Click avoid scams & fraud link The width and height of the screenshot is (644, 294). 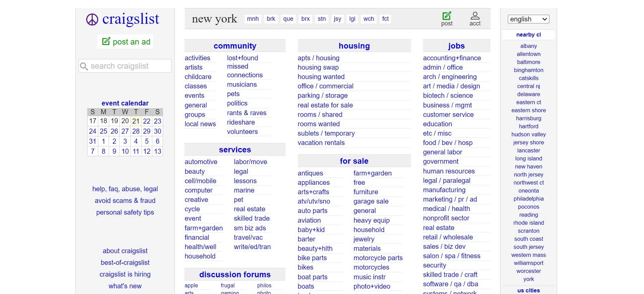125,201
